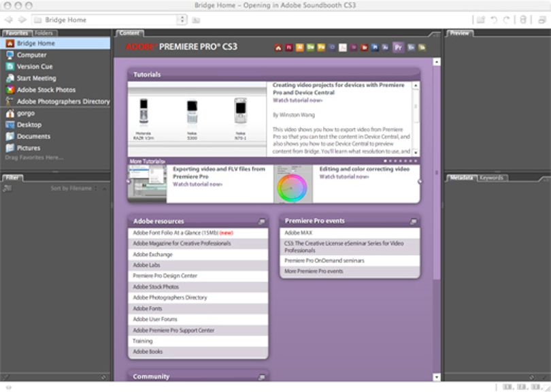The width and height of the screenshot is (551, 392).
Task: Rotate 90° counterclockwise using toolbar icon
Action: tap(494, 20)
